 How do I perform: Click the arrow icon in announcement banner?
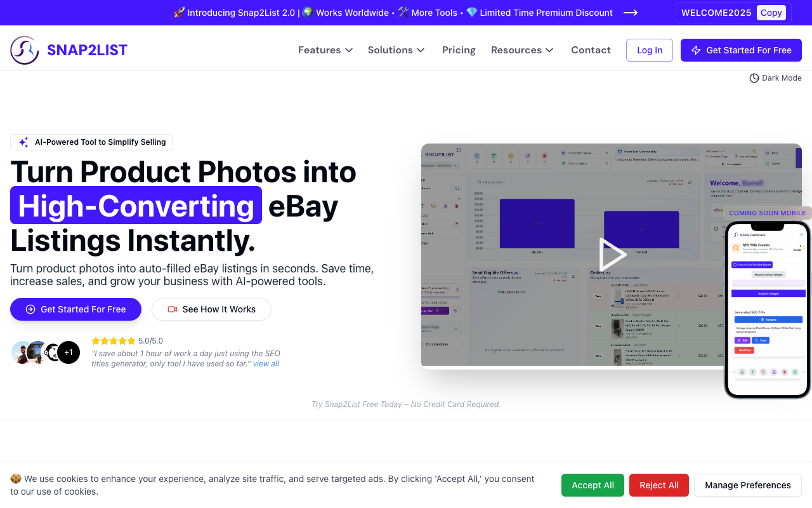[631, 13]
